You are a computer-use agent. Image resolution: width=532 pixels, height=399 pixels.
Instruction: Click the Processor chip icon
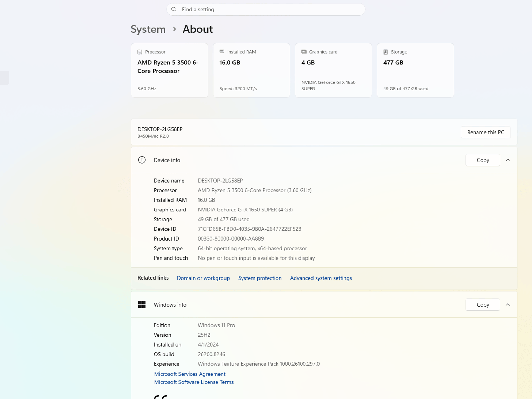[140, 52]
